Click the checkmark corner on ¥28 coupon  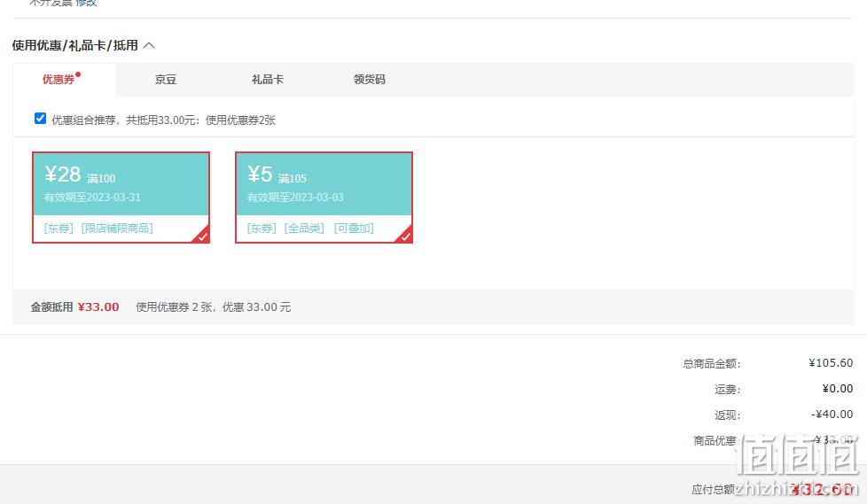(202, 236)
